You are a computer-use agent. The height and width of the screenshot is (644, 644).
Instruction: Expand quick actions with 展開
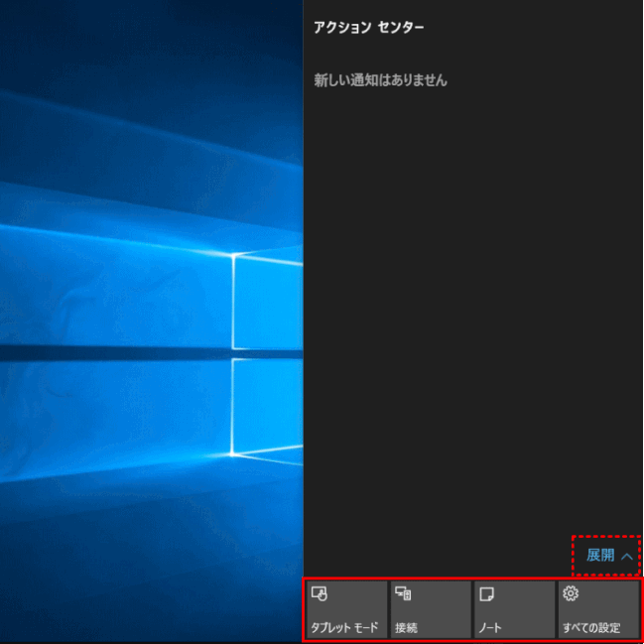click(609, 556)
